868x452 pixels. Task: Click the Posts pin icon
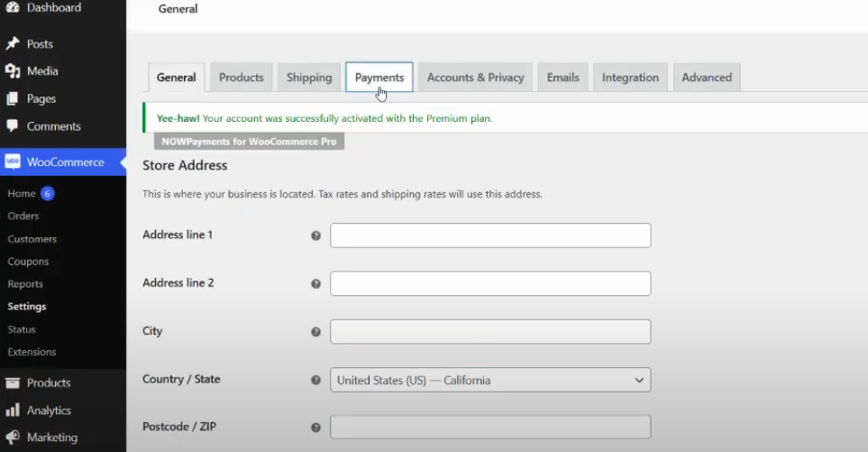[x=13, y=43]
